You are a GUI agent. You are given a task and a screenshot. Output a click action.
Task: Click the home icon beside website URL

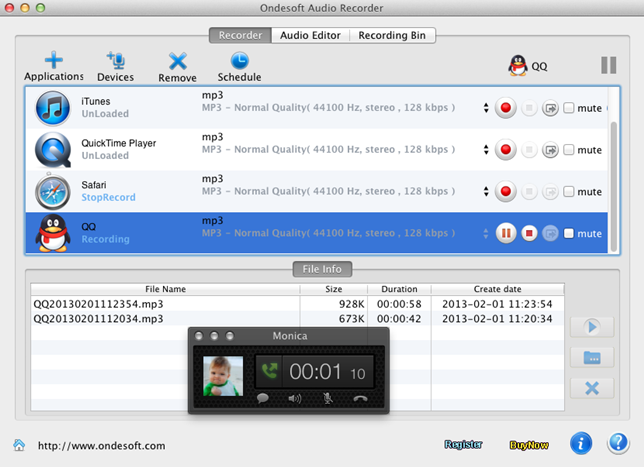coord(19,445)
